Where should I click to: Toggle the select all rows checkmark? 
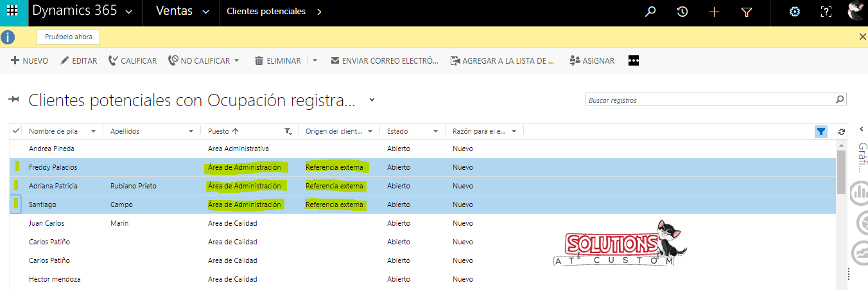pos(16,131)
